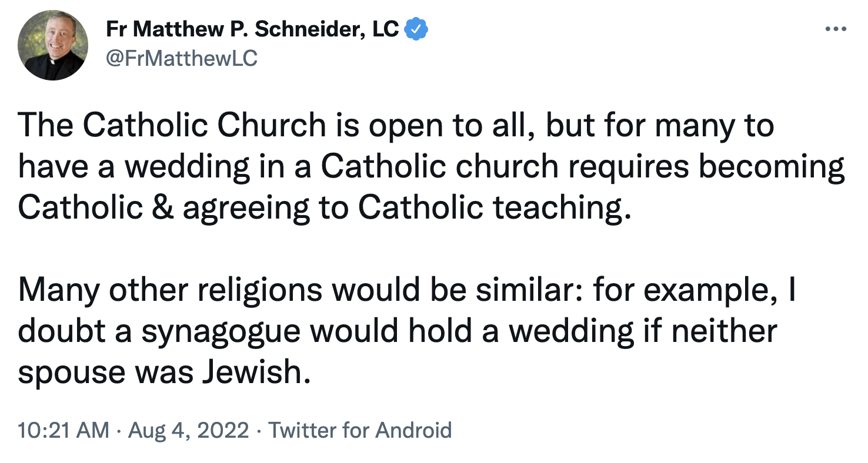Open the "Twitter for Android" source link

(x=360, y=430)
